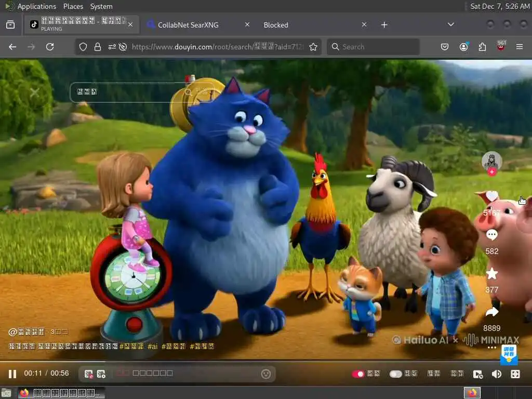The width and height of the screenshot is (532, 399).
Task: Click the 8889 share count
Action: click(491, 328)
